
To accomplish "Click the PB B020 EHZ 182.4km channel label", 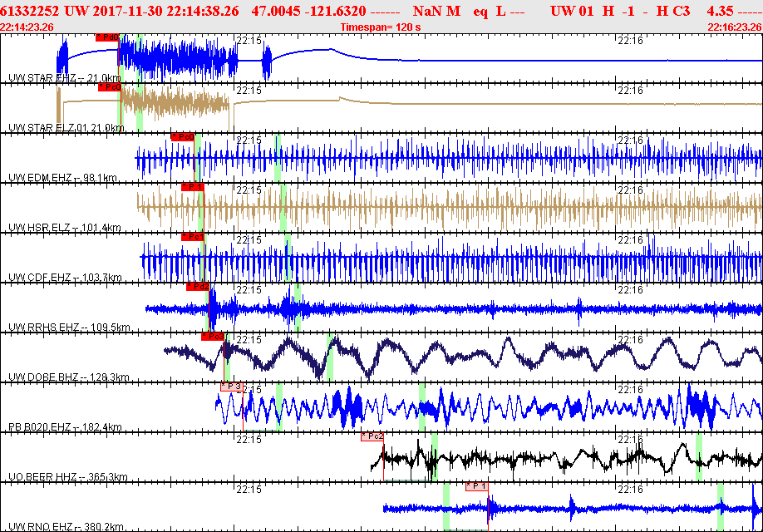I will (x=65, y=427).
